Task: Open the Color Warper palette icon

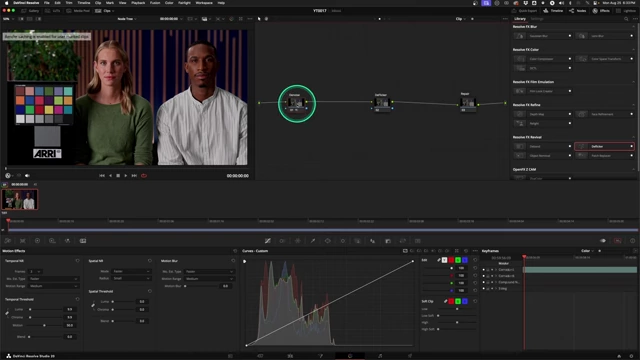Action: 298,241
